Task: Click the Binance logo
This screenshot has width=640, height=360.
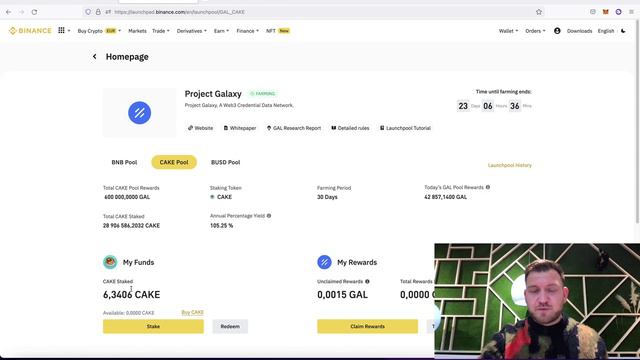Action: coord(30,31)
